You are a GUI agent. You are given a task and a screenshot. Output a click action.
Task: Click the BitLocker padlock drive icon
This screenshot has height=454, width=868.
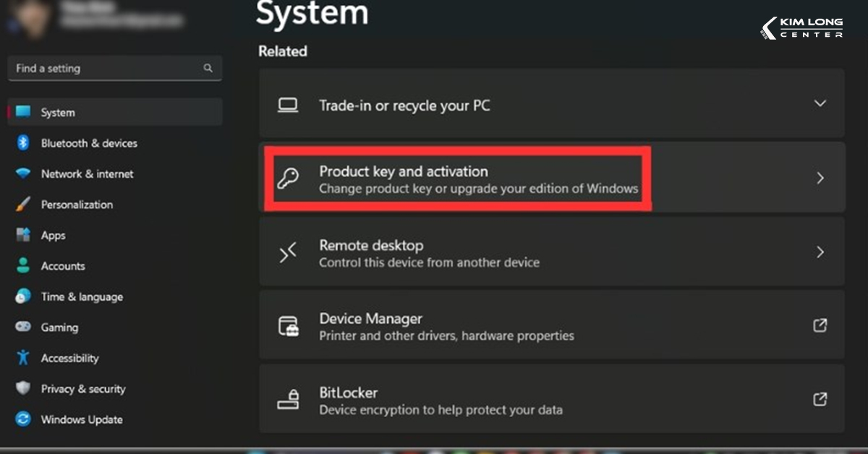coord(289,399)
